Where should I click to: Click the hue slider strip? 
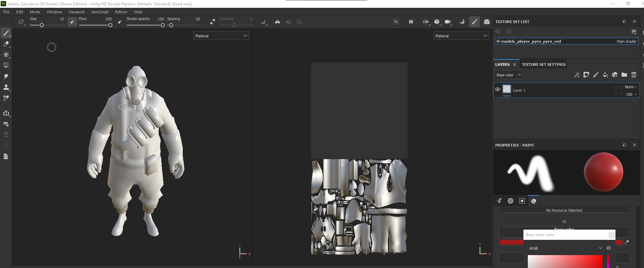point(608,261)
